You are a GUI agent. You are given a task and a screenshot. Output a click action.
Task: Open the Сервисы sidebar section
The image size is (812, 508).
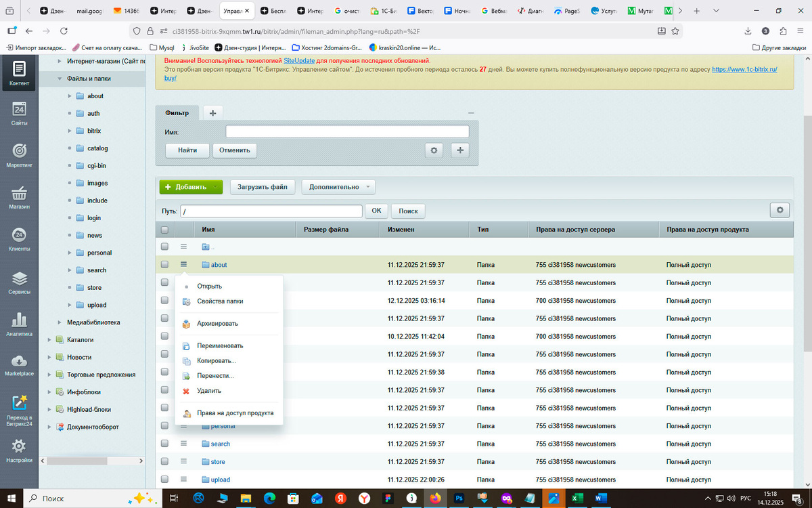19,281
